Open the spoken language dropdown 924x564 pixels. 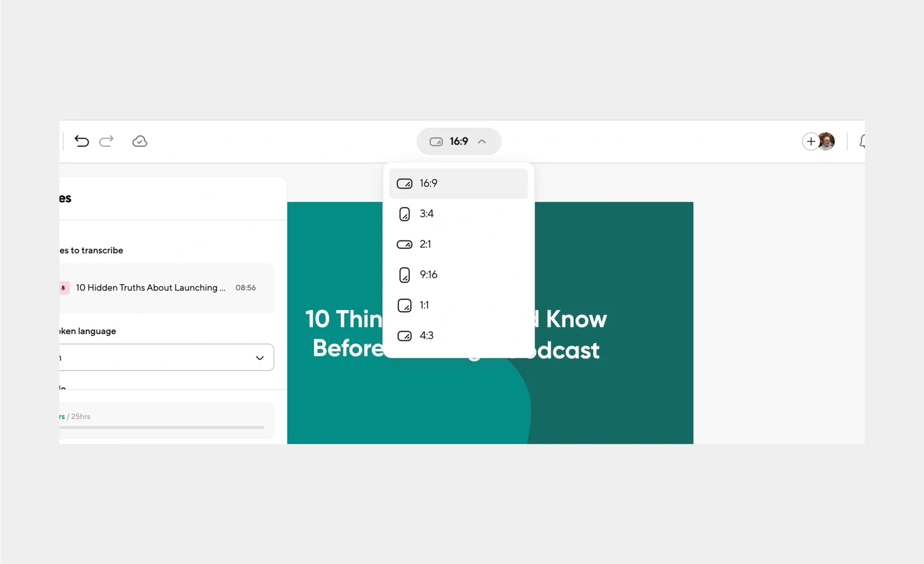click(259, 357)
